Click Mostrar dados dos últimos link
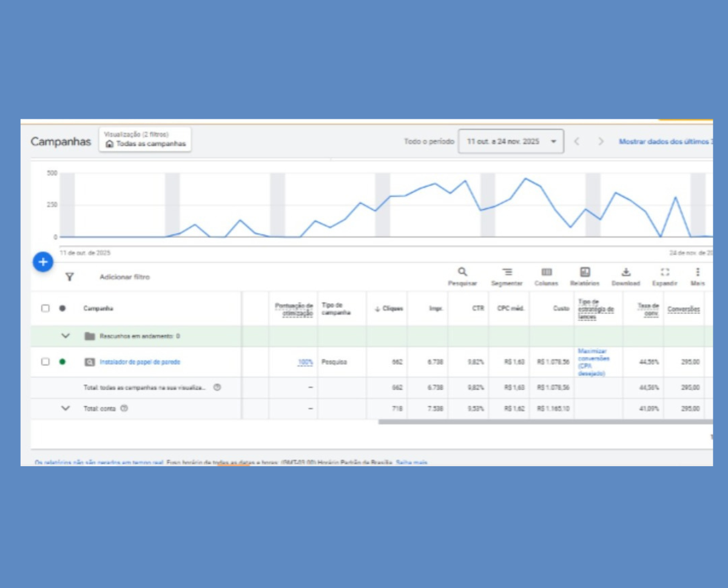 tap(664, 141)
